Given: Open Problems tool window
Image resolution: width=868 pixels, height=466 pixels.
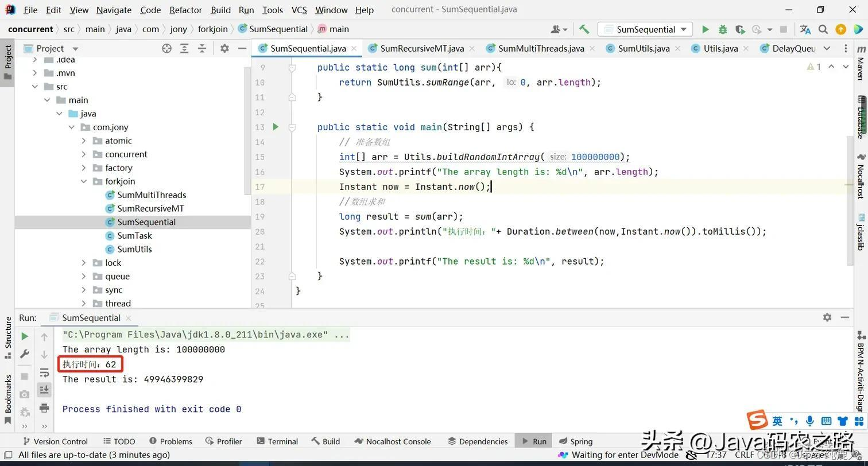Looking at the screenshot, I should coord(170,441).
